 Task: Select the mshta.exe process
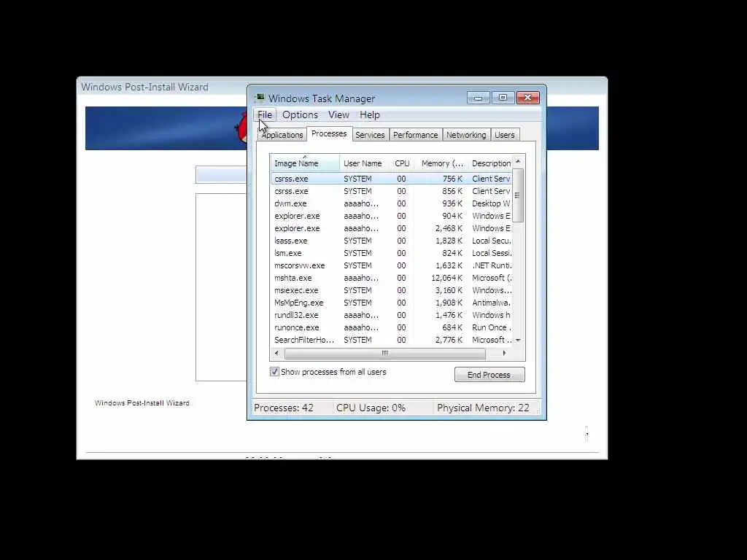coord(392,278)
